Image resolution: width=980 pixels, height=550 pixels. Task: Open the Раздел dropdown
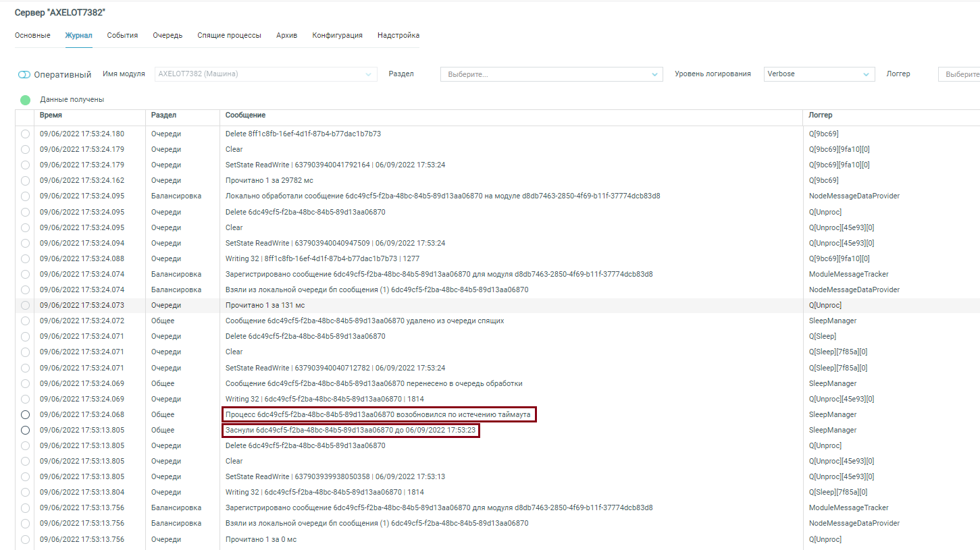point(551,74)
